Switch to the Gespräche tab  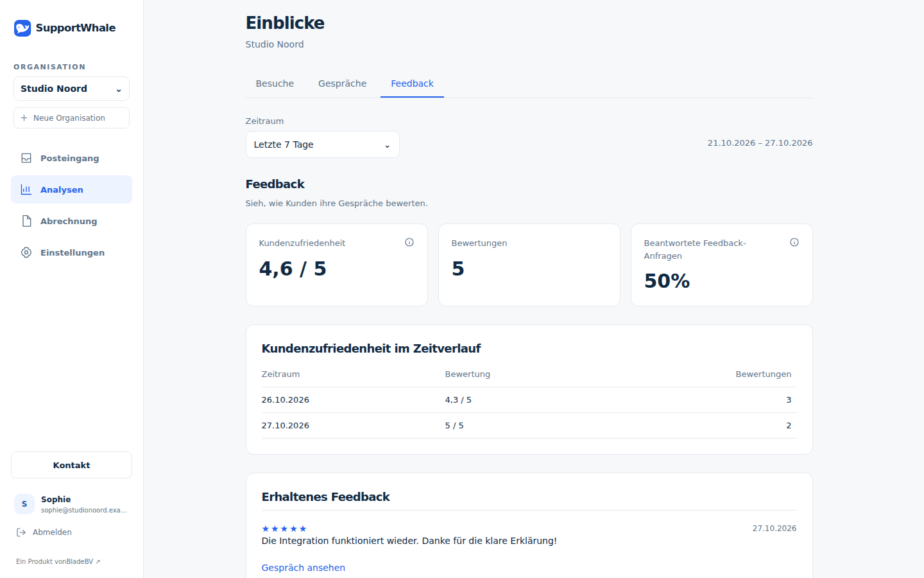(x=343, y=83)
